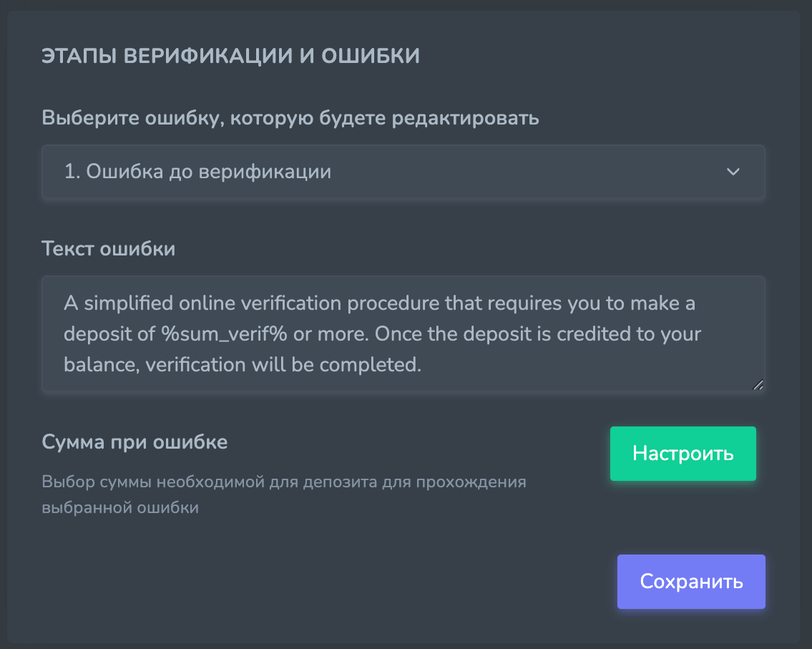Viewport: 812px width, 649px height.
Task: Click the 'Выберите ошибку' dropdown label
Action: pos(290,118)
